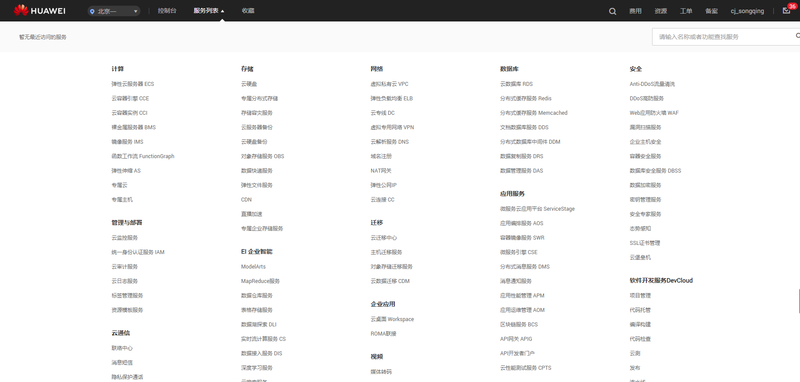The height and width of the screenshot is (382, 800).
Task: Open 微服务引擎 CSE
Action: (519, 252)
